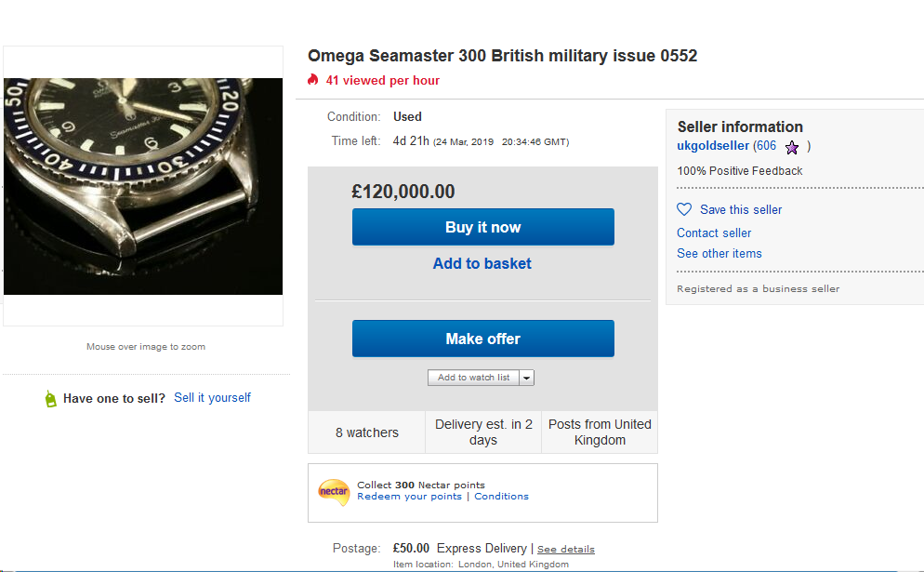Click the heart icon to save seller
This screenshot has width=924, height=572.
(684, 210)
